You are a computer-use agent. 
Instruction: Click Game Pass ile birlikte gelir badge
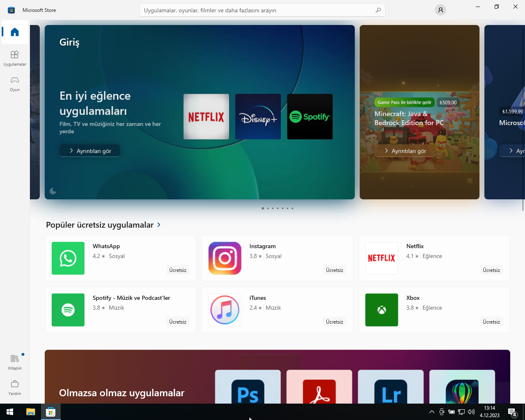coord(404,103)
